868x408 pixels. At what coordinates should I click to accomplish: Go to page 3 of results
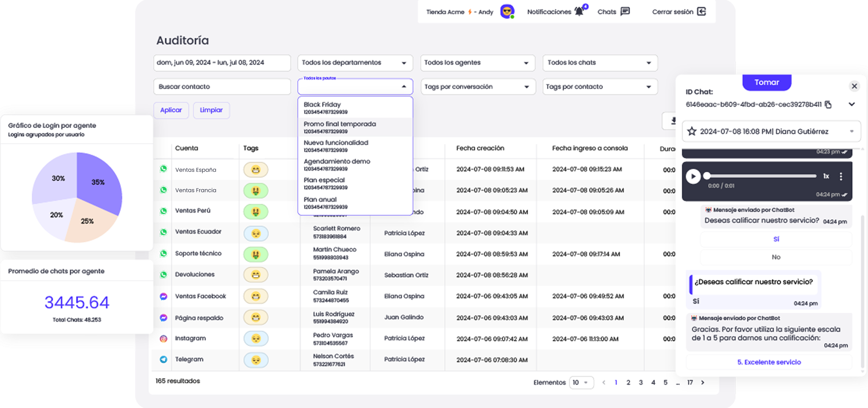pyautogui.click(x=641, y=382)
